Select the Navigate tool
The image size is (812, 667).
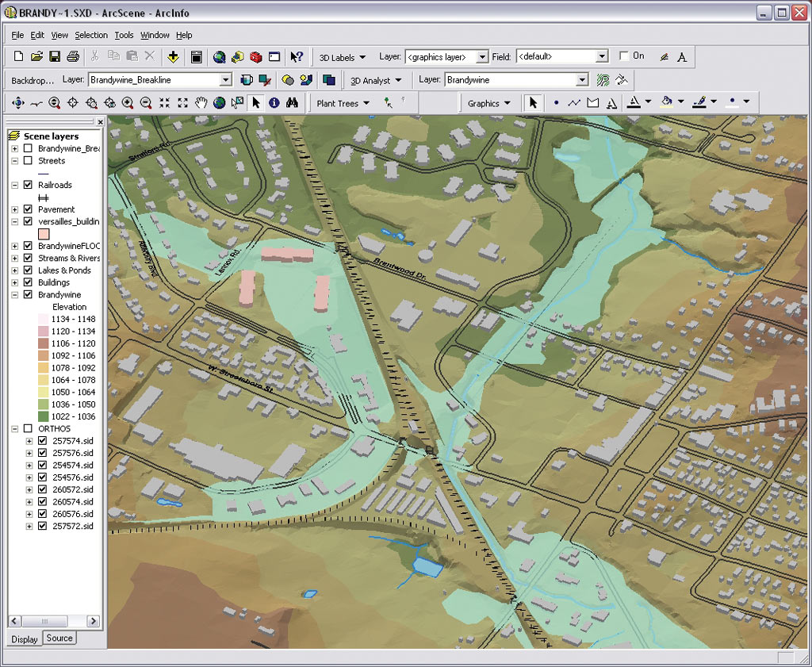pyautogui.click(x=18, y=103)
